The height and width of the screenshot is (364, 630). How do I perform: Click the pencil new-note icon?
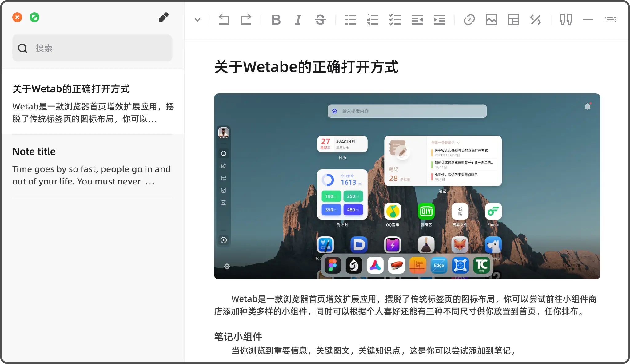point(164,18)
